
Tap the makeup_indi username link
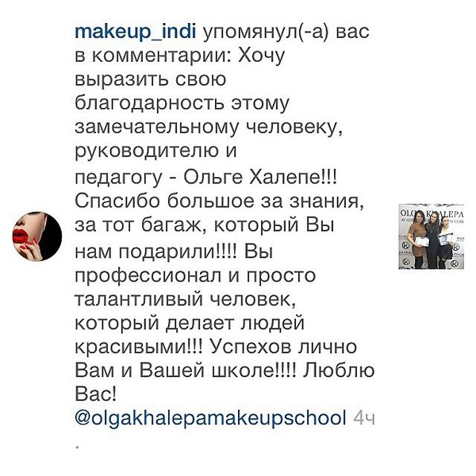point(136,32)
